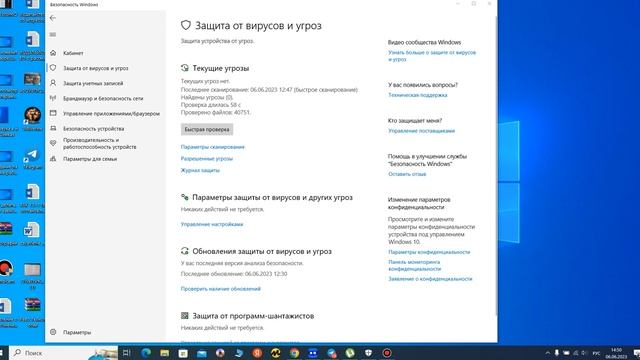
Task: Select the WinRAR archive on desktop
Action: point(32,313)
